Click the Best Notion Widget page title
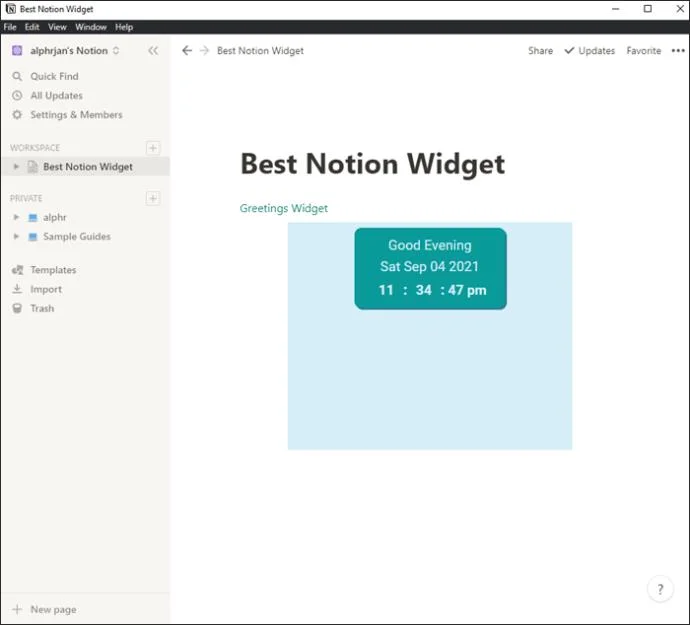Screen dimensions: 690x625 [373, 165]
